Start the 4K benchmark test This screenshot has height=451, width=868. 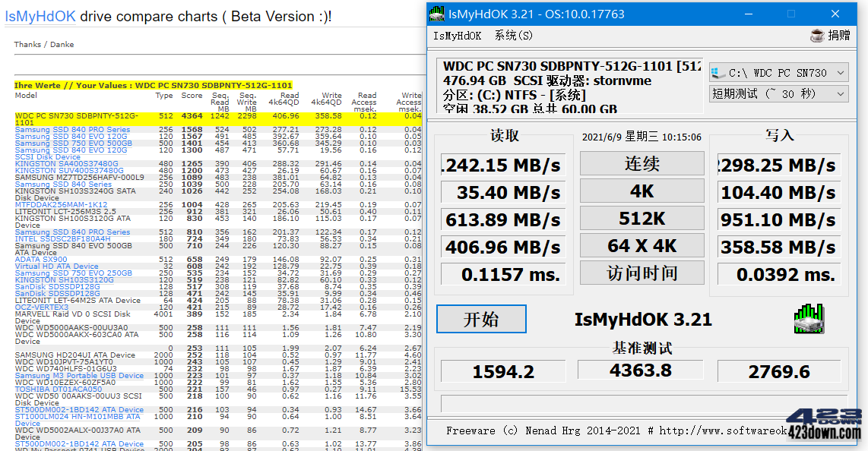[x=641, y=191]
